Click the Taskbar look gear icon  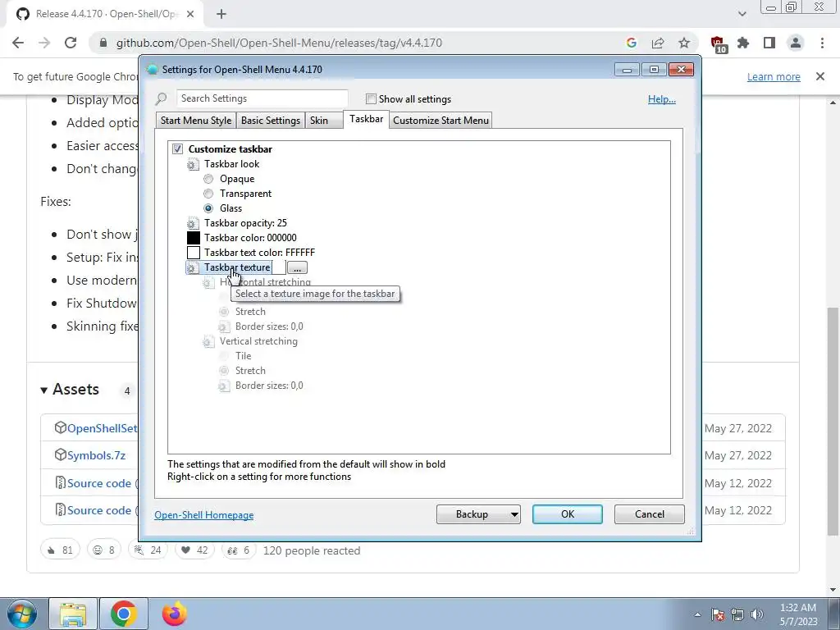tap(193, 164)
